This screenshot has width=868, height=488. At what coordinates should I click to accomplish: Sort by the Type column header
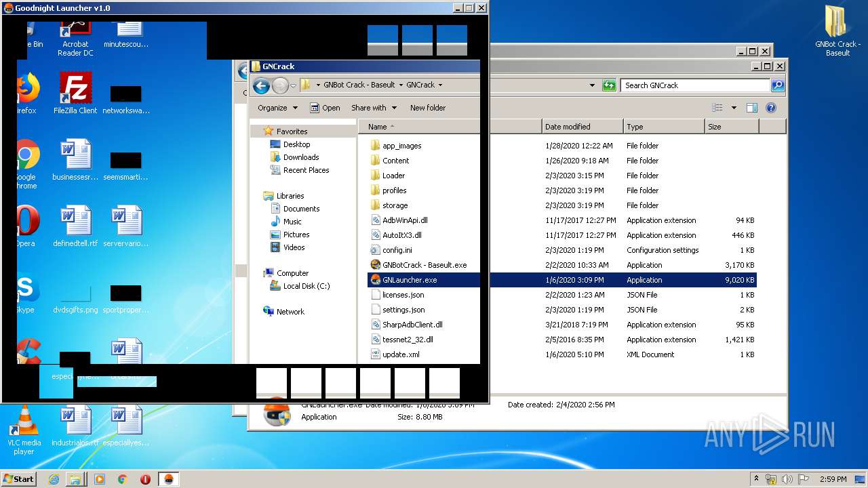coord(664,127)
